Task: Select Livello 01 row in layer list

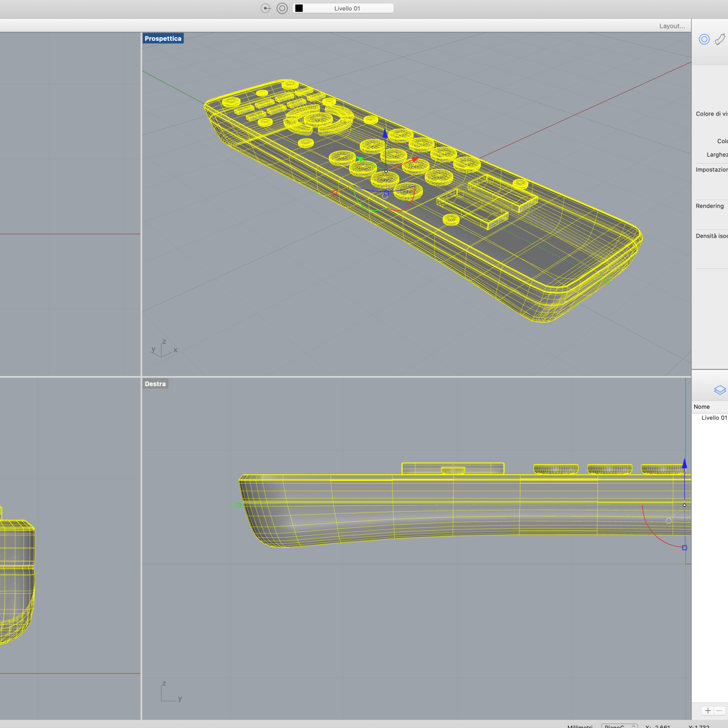Action: coord(714,418)
